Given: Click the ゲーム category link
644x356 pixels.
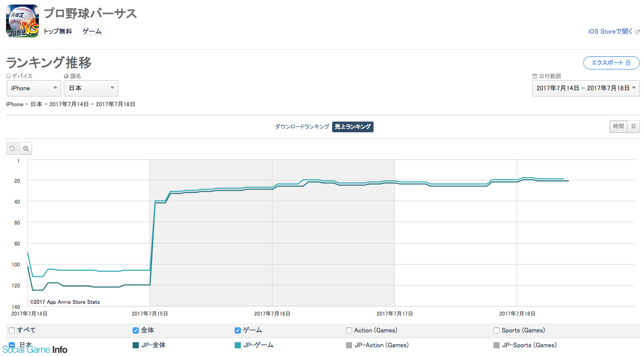Looking at the screenshot, I should coord(92,32).
